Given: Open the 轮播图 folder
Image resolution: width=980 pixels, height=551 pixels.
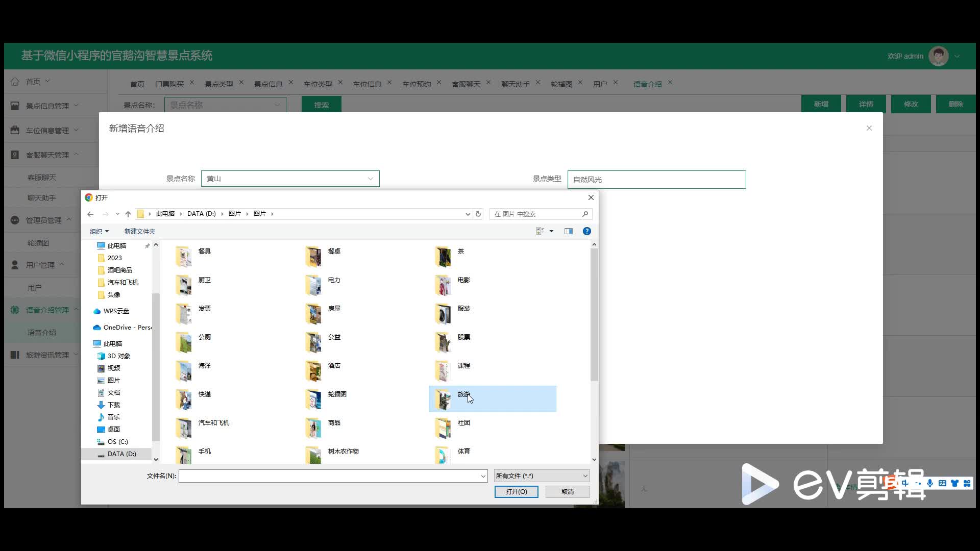Looking at the screenshot, I should [x=336, y=395].
